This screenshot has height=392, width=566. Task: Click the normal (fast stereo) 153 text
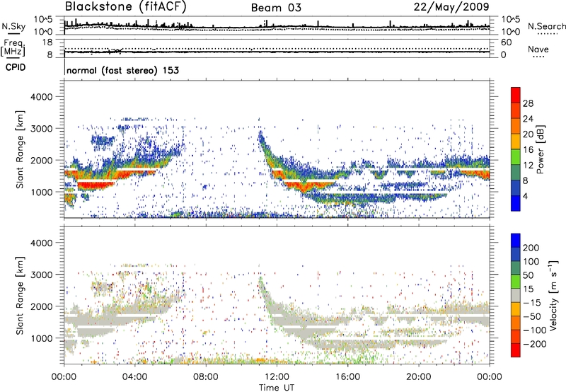tap(122, 70)
